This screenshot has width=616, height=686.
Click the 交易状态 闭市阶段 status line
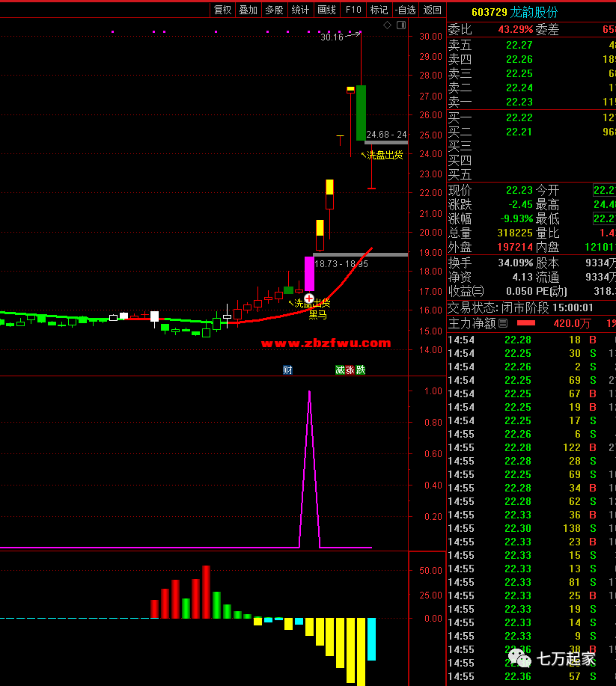tap(520, 307)
